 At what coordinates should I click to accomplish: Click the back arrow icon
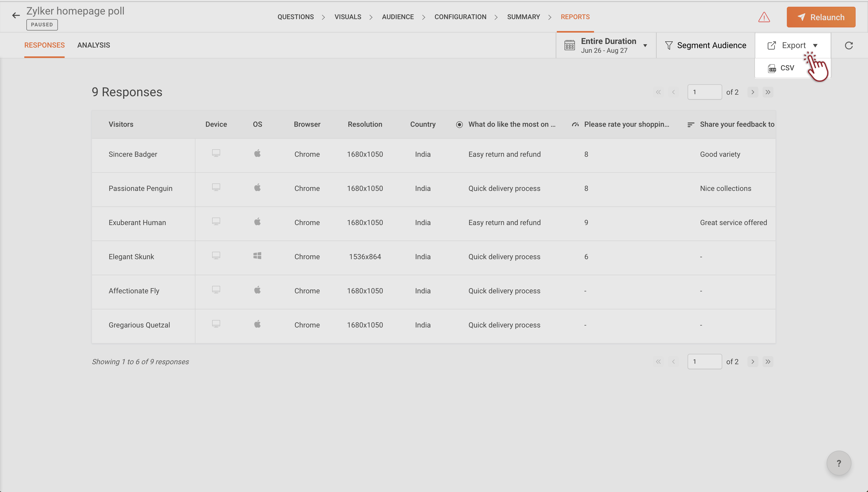pyautogui.click(x=16, y=16)
